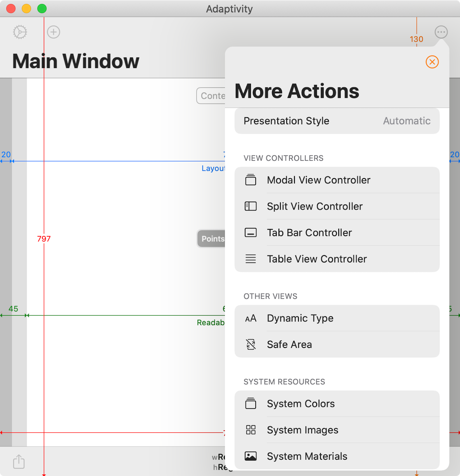Click the SYSTEM RESOURCES section header

coord(284,382)
